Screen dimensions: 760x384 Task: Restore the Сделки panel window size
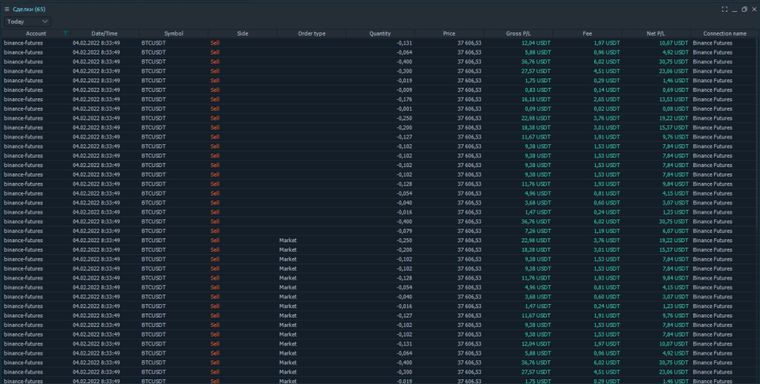point(744,9)
